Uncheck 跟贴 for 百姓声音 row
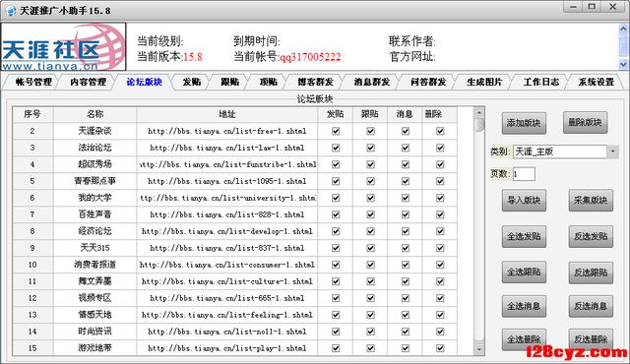Screen dimensions: 630x364 (370, 214)
